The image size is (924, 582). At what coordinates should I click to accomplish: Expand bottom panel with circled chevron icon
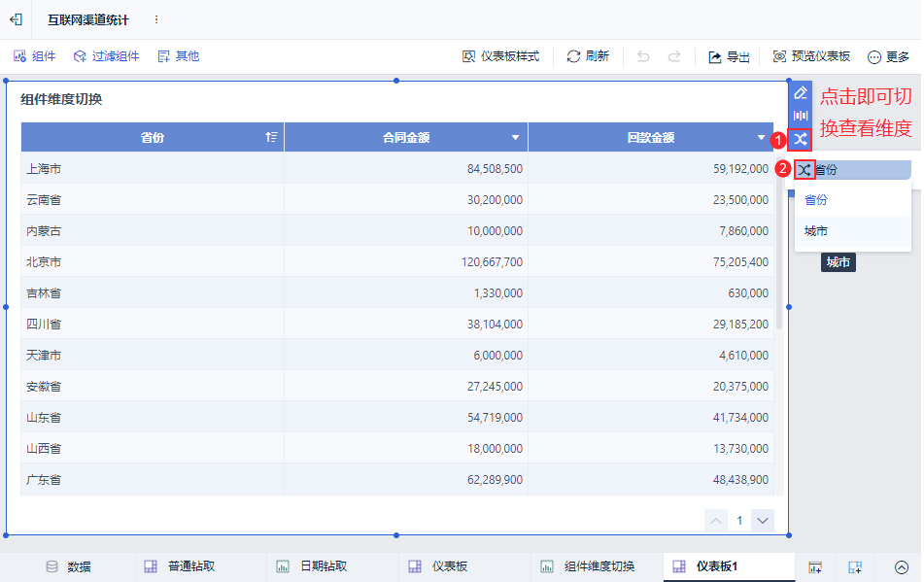click(x=901, y=567)
